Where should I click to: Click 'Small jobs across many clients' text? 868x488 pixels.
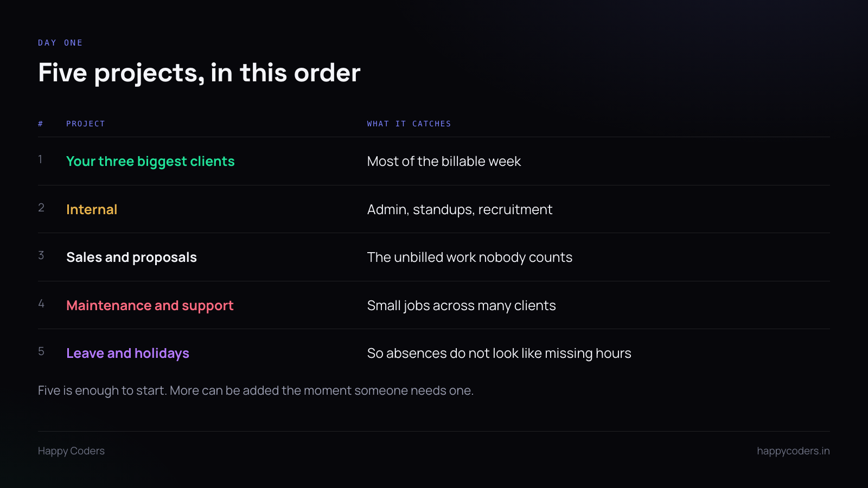coord(462,306)
